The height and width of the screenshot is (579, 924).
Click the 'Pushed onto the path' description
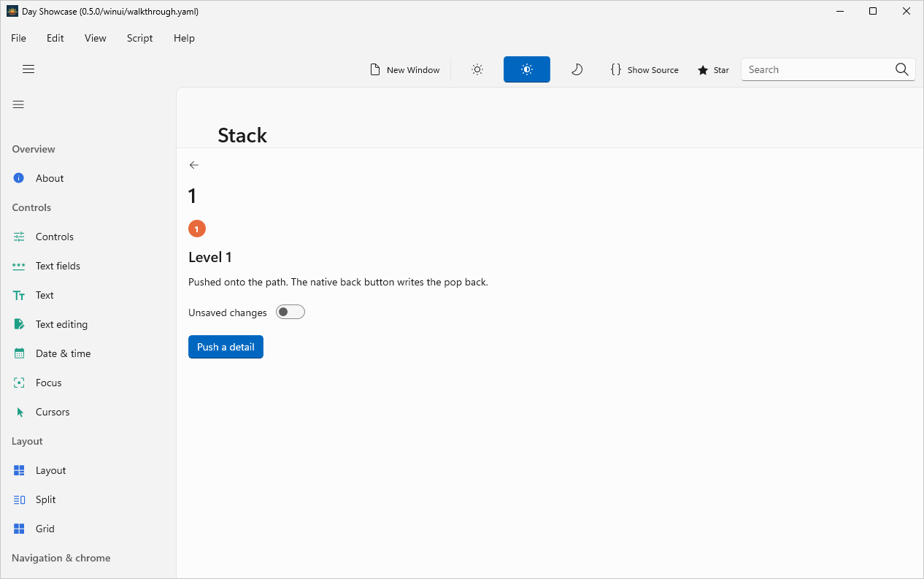(x=338, y=282)
